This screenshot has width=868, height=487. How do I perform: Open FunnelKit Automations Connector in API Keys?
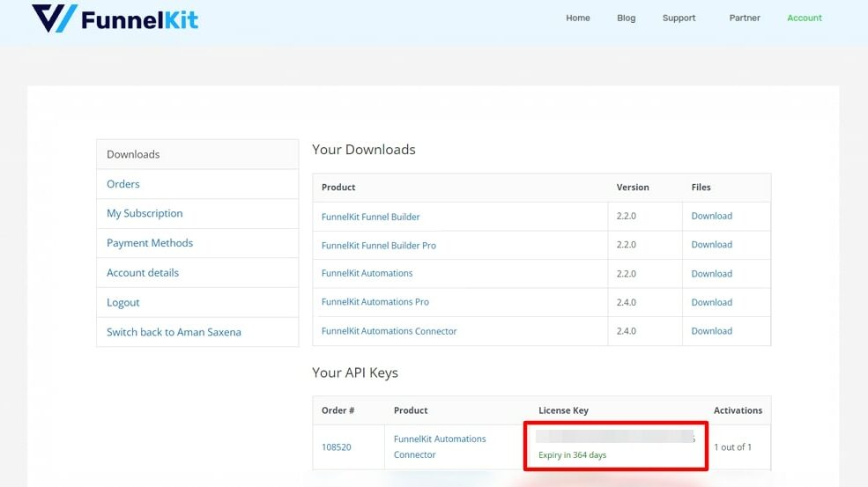[440, 446]
